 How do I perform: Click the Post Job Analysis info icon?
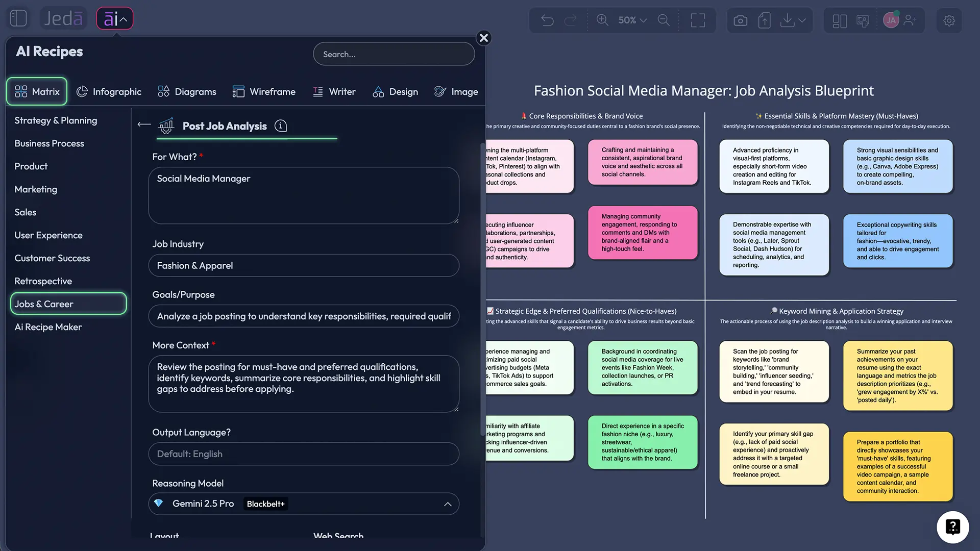281,126
